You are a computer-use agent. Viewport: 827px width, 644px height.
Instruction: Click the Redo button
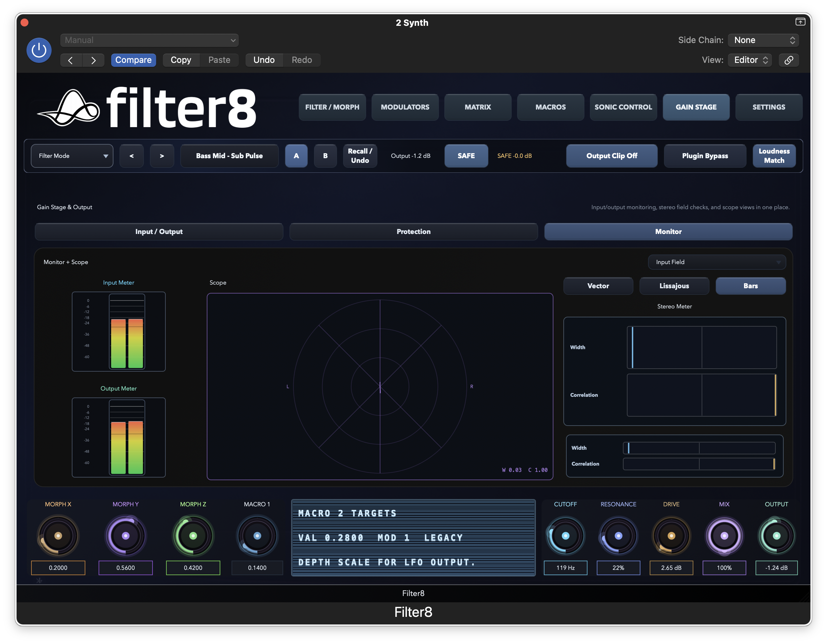coord(302,60)
